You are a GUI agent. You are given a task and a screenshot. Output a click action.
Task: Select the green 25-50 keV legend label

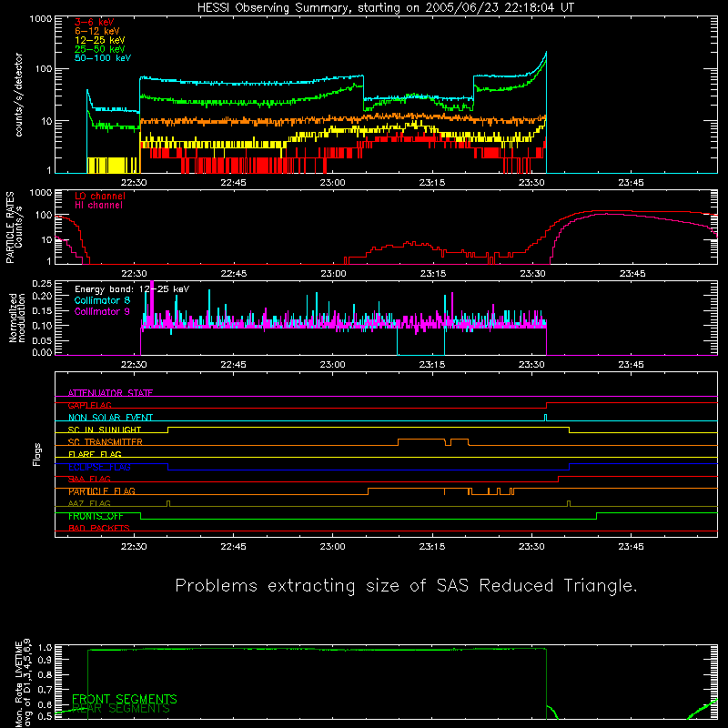click(x=99, y=49)
